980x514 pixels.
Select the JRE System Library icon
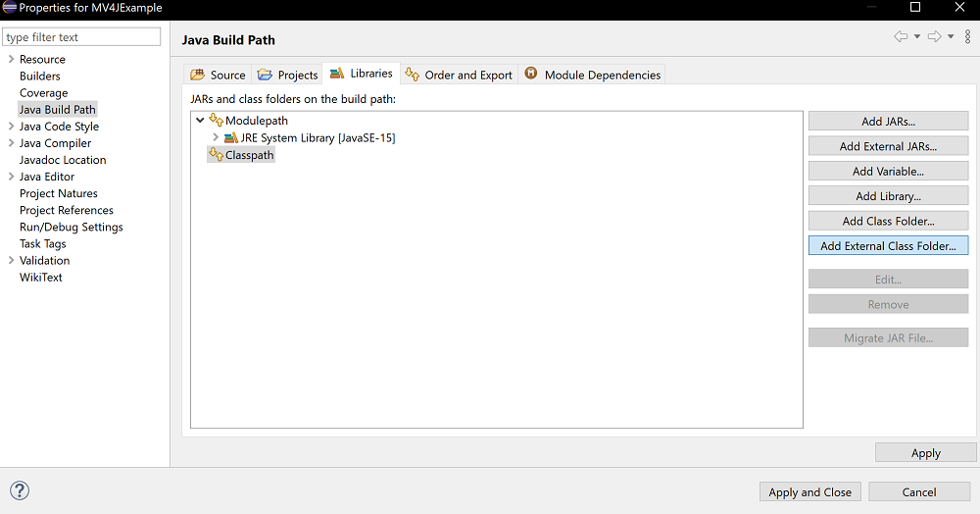pyautogui.click(x=230, y=137)
